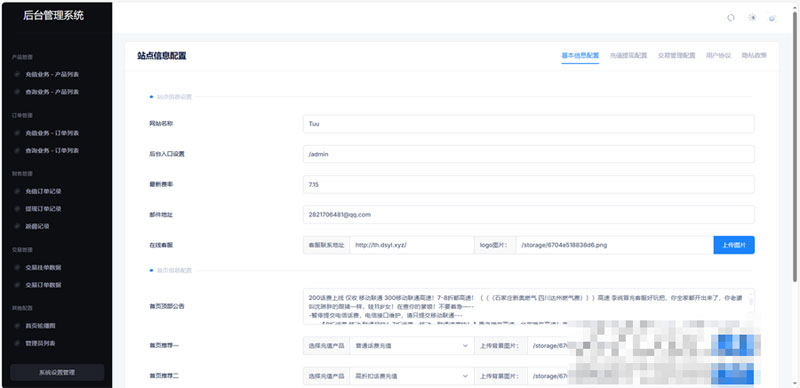Select the 基本信息配置 tab
800x388 pixels.
point(580,56)
